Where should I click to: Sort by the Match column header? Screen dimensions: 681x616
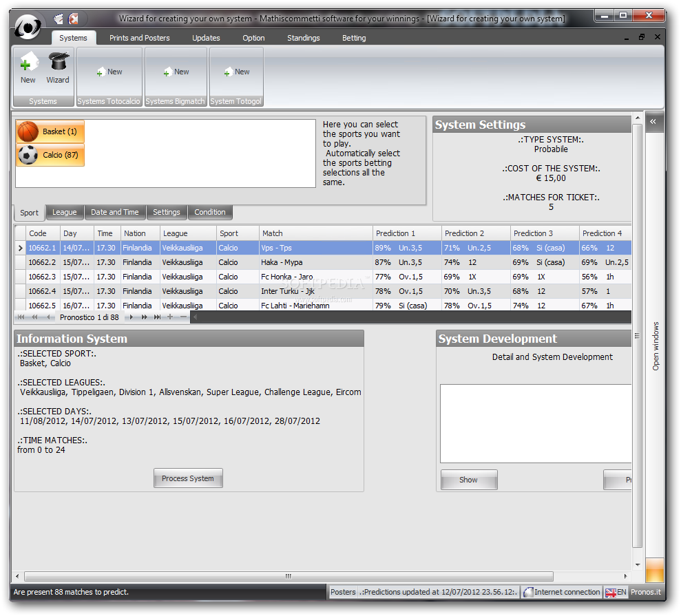pos(316,233)
